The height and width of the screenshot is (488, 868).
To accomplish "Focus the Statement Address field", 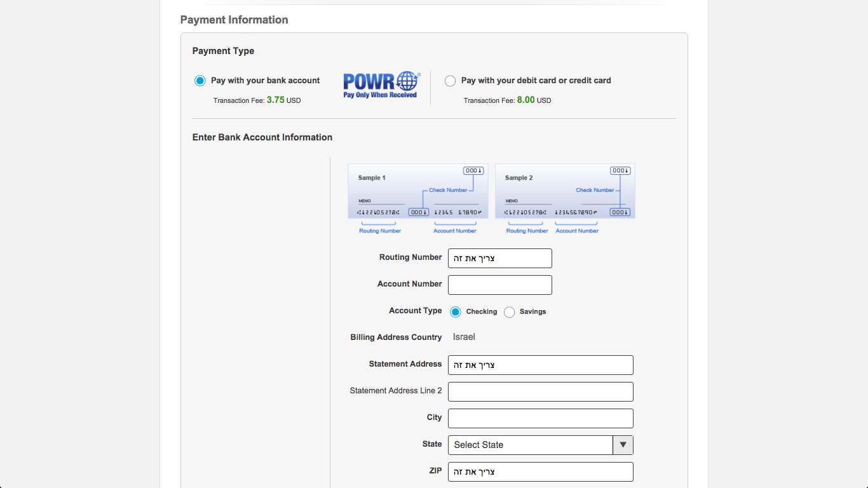I will (541, 365).
